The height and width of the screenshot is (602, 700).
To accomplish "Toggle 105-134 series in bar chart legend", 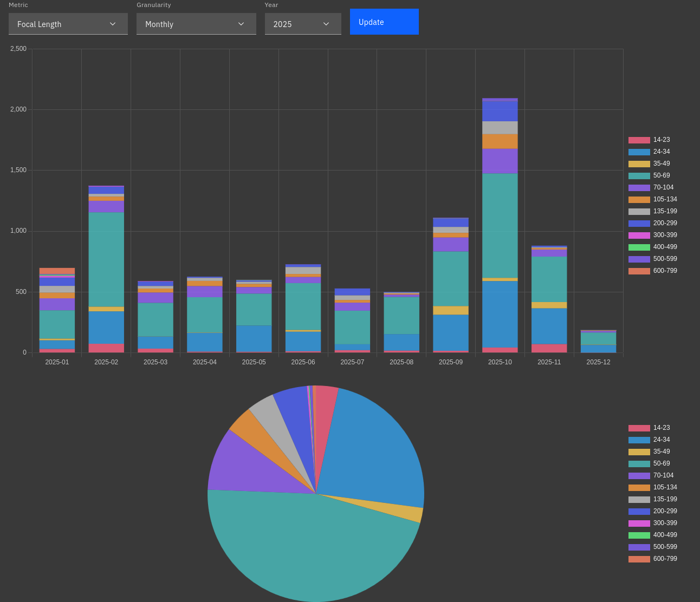I will [x=665, y=199].
